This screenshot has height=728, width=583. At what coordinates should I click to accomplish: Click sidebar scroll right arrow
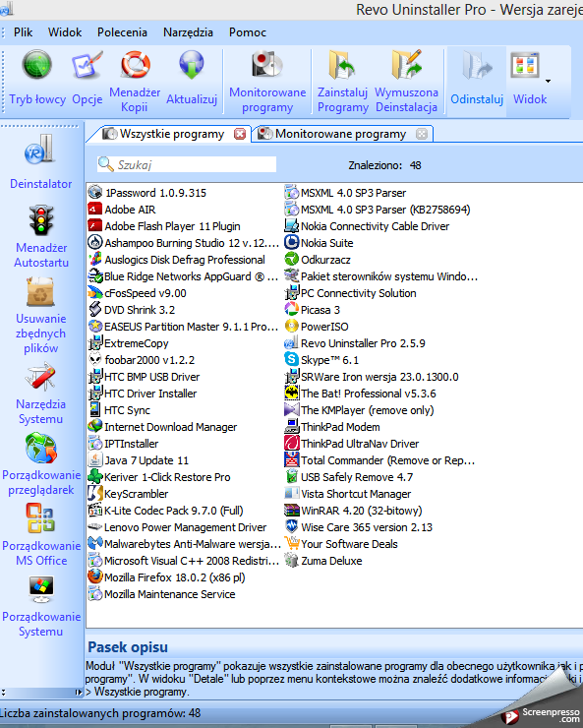(x=79, y=693)
